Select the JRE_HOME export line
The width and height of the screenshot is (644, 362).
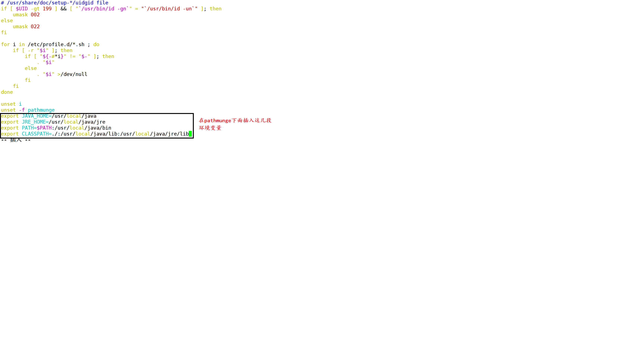pos(53,122)
